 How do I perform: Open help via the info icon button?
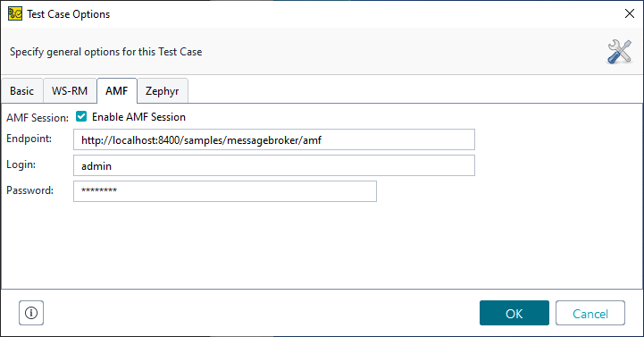[31, 313]
